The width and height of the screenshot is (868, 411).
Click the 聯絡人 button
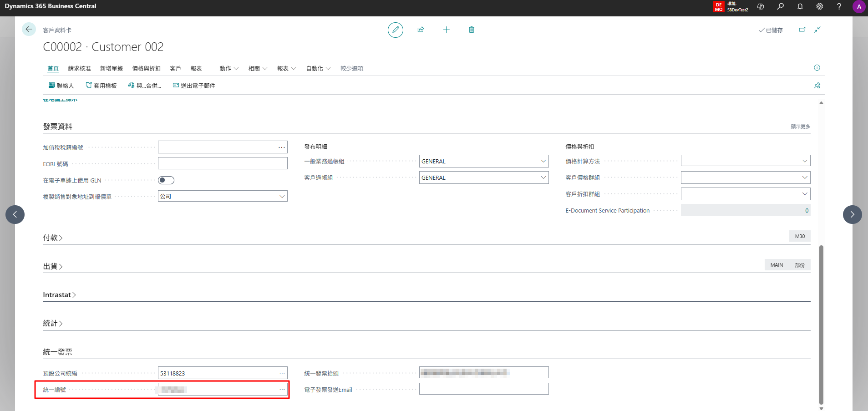pyautogui.click(x=61, y=86)
